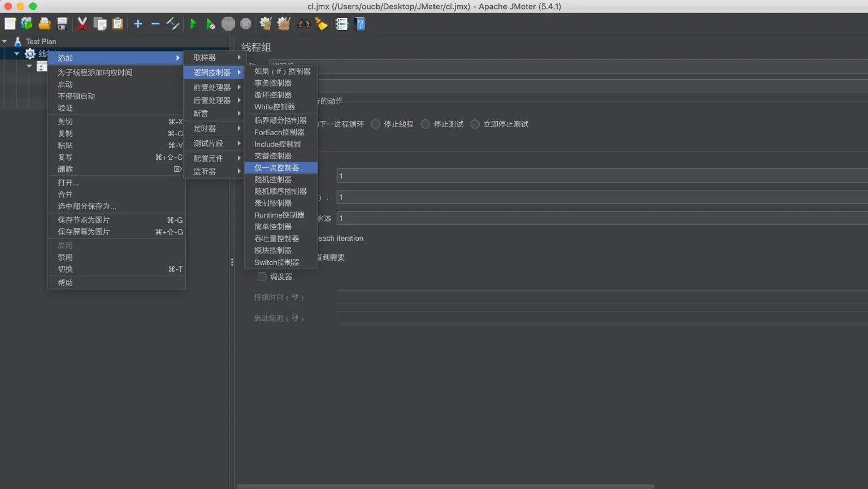Click the binoculars Search icon
Screen dimensions: 868x489
[x=304, y=24]
